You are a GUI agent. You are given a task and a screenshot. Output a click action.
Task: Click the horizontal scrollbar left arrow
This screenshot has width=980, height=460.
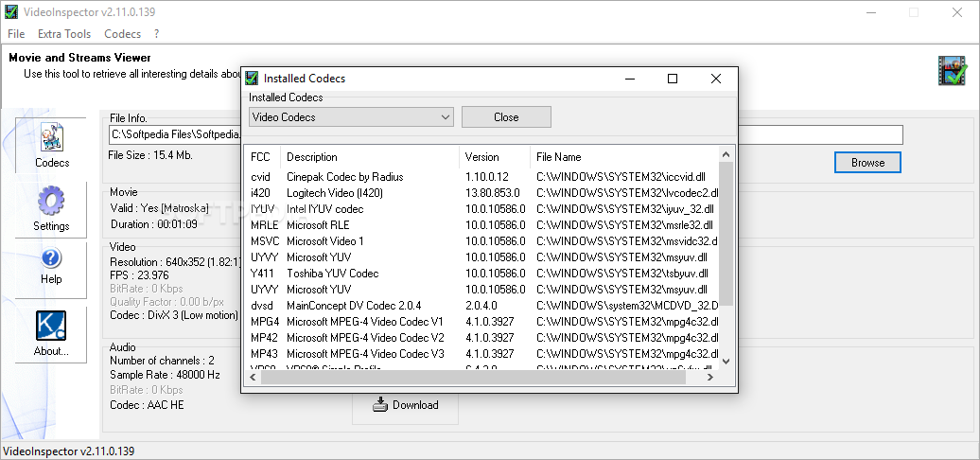[253, 377]
